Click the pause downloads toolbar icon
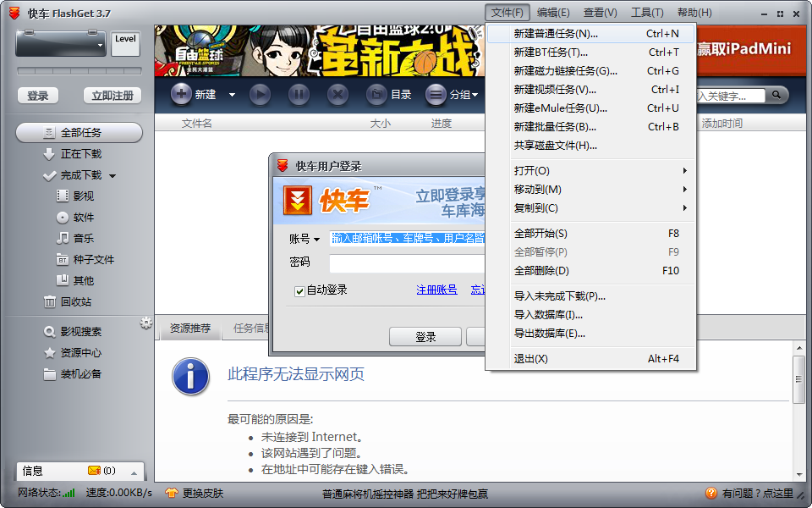The height and width of the screenshot is (508, 812). (x=298, y=95)
